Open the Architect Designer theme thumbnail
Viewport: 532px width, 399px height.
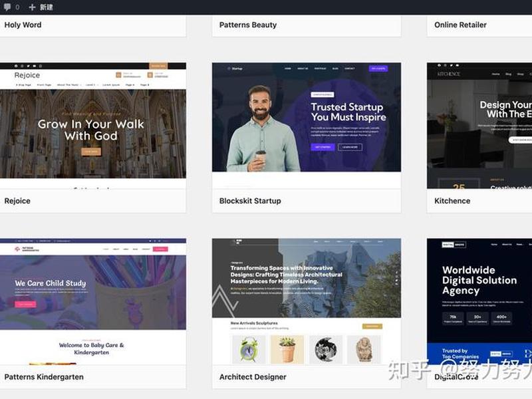pyautogui.click(x=307, y=302)
